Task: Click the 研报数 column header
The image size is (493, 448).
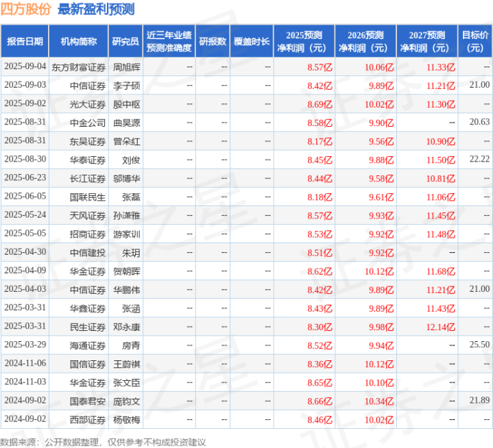Action: pos(212,41)
